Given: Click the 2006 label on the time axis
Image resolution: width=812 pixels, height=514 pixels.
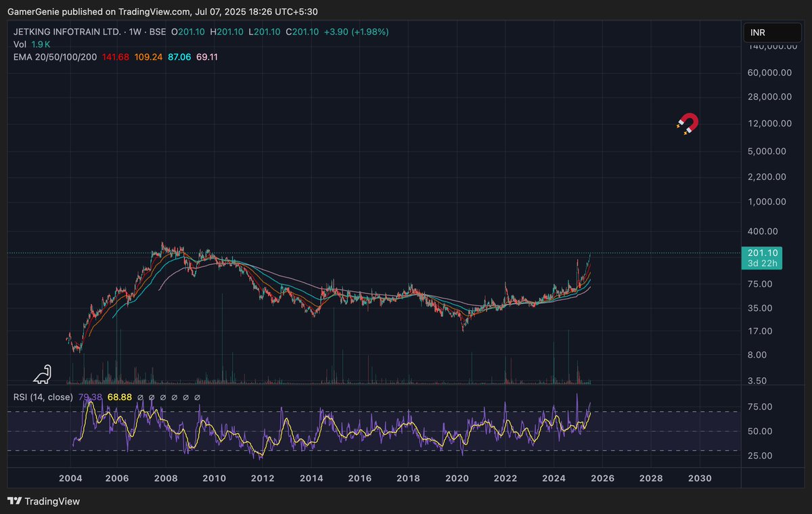Looking at the screenshot, I should pyautogui.click(x=117, y=478).
